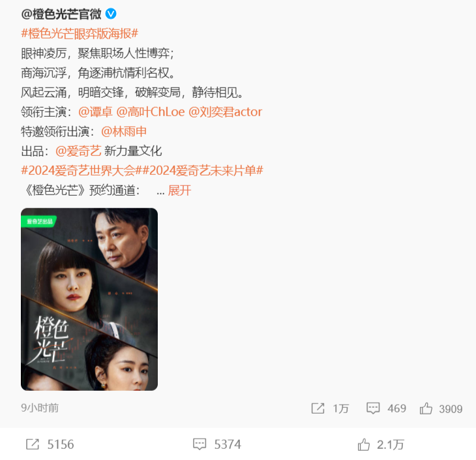Follow the @爱奇艺 mention
The image size is (476, 460).
78,151
